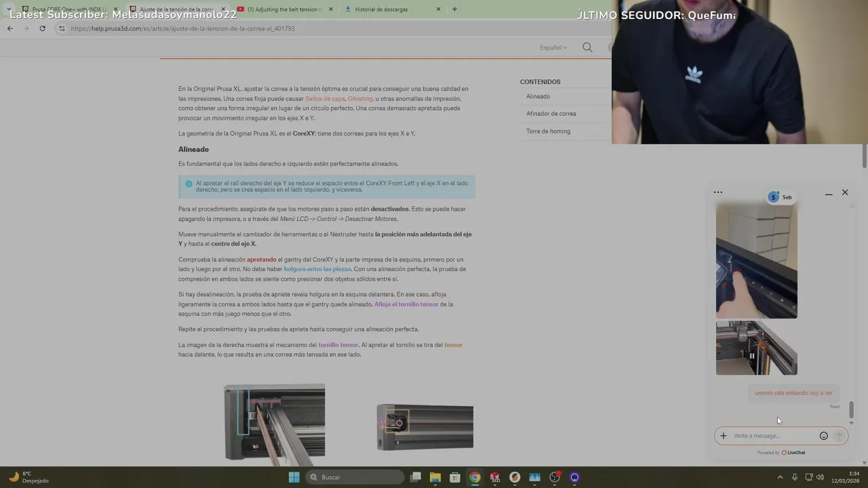
Task: Switch to Chrome on the taskbar
Action: 475,477
